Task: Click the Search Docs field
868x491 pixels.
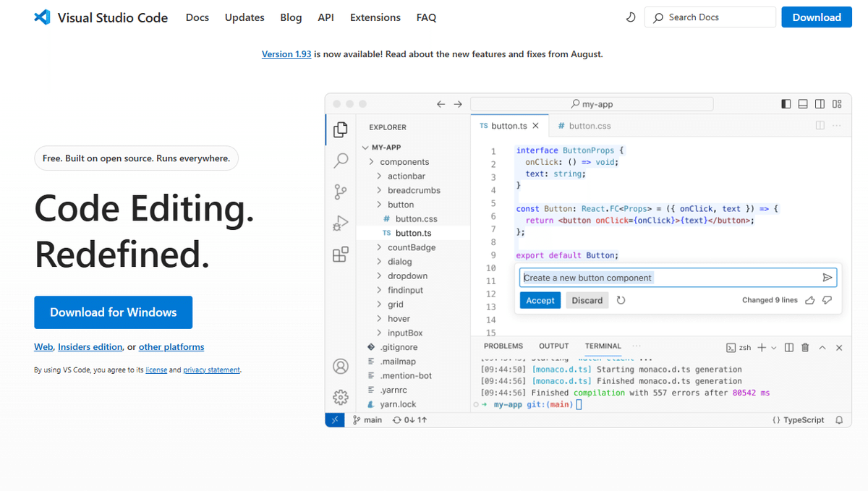Action: pyautogui.click(x=710, y=17)
